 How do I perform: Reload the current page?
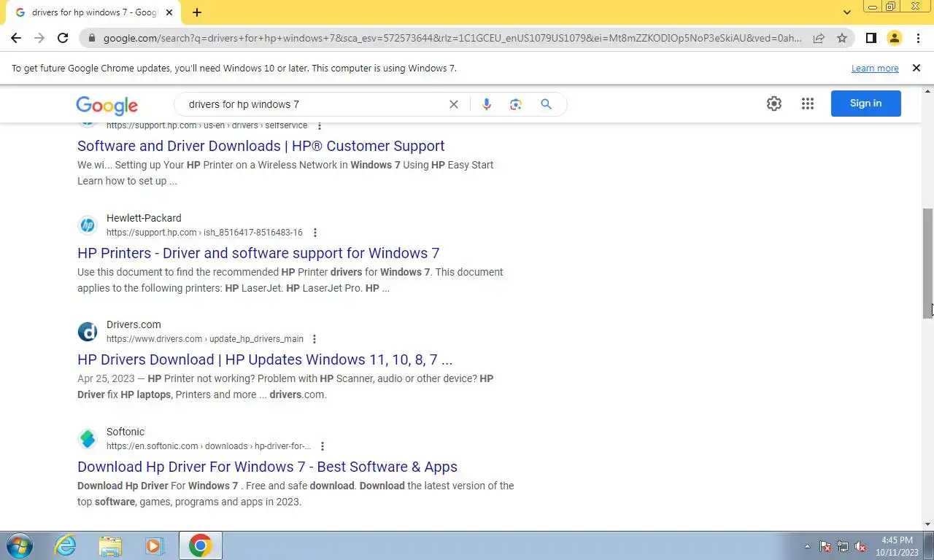click(x=63, y=38)
